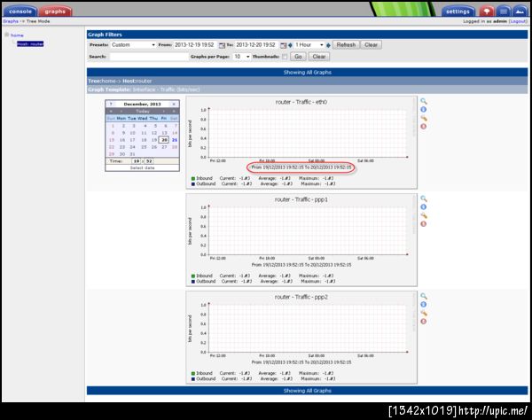
Task: Click the calendar hour value 19
Action: [137, 161]
